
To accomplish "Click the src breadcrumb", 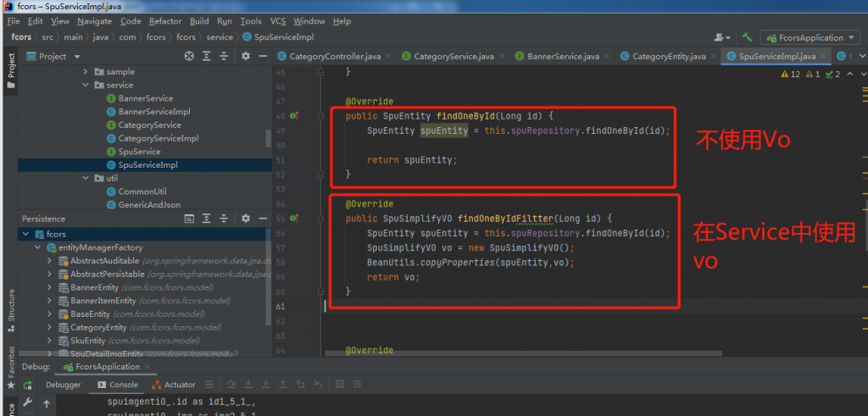I will [47, 37].
